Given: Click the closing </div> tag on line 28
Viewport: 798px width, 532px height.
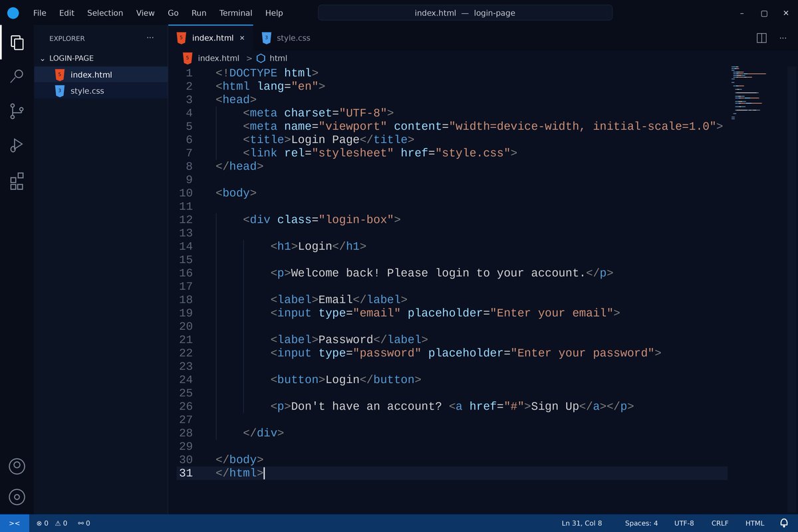Looking at the screenshot, I should point(263,433).
